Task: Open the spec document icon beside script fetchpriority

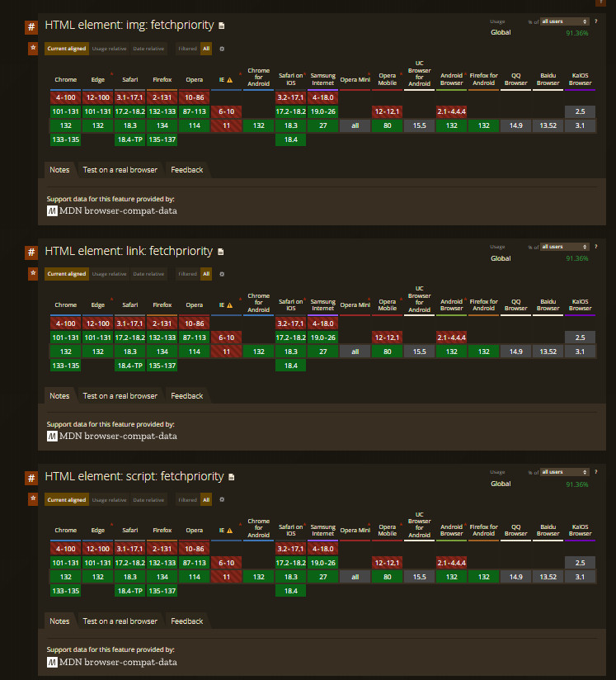Action: 232,477
